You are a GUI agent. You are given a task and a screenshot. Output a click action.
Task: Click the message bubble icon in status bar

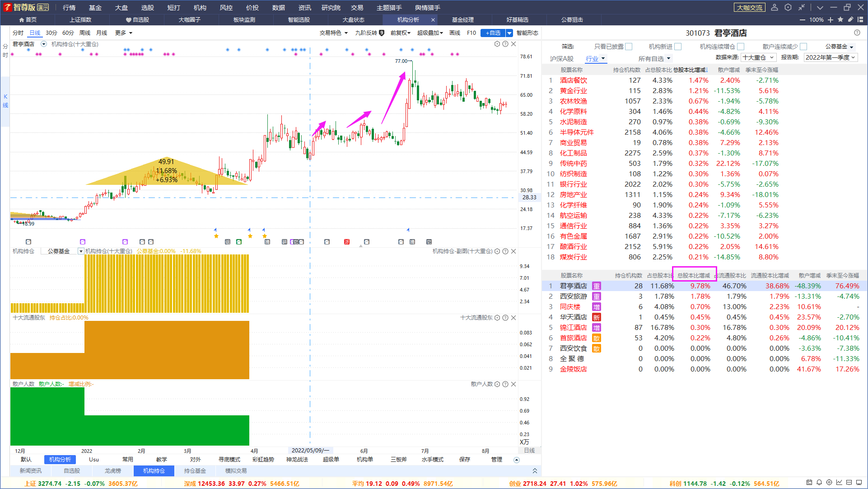click(x=849, y=483)
